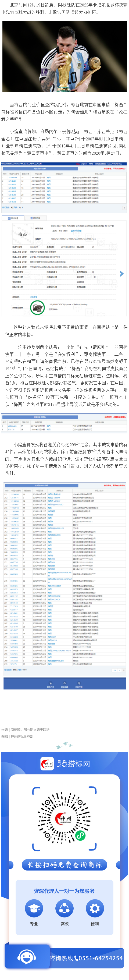Open application number 973175 in second table
129x980 pixels.
[11, 429]
